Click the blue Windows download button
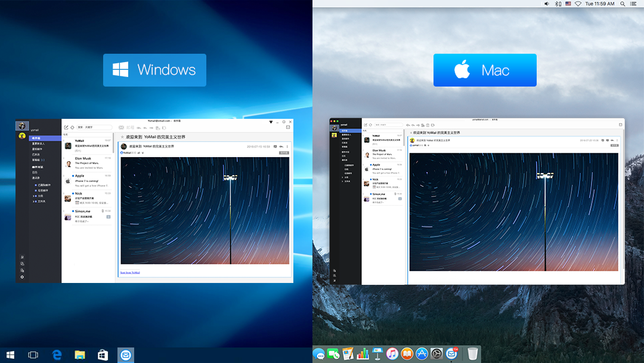Viewport: 644px width, 363px height. [155, 70]
